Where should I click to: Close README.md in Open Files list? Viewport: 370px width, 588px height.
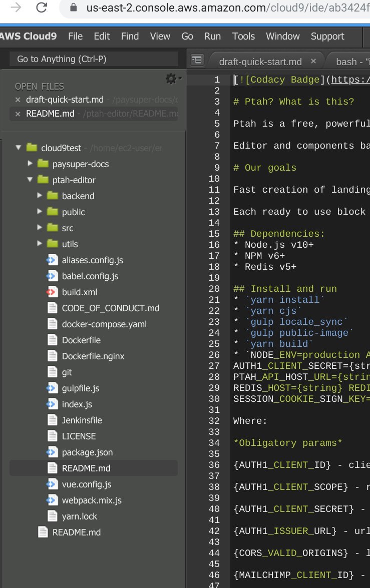coord(18,114)
